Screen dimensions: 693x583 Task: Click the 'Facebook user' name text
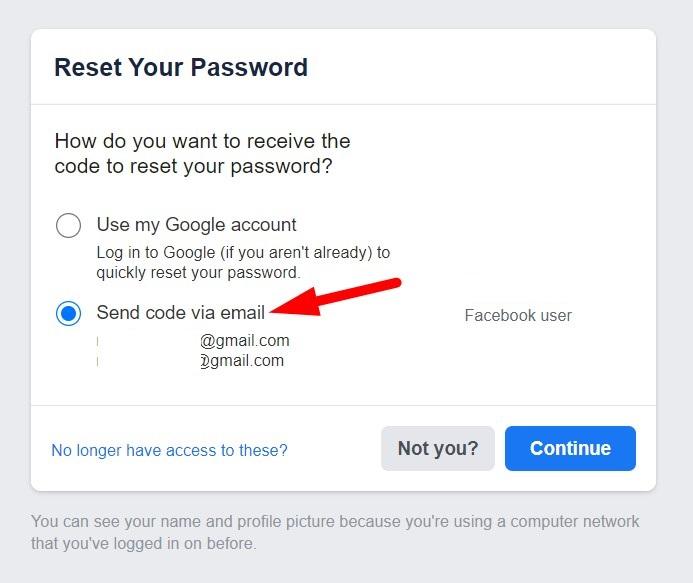tap(518, 316)
